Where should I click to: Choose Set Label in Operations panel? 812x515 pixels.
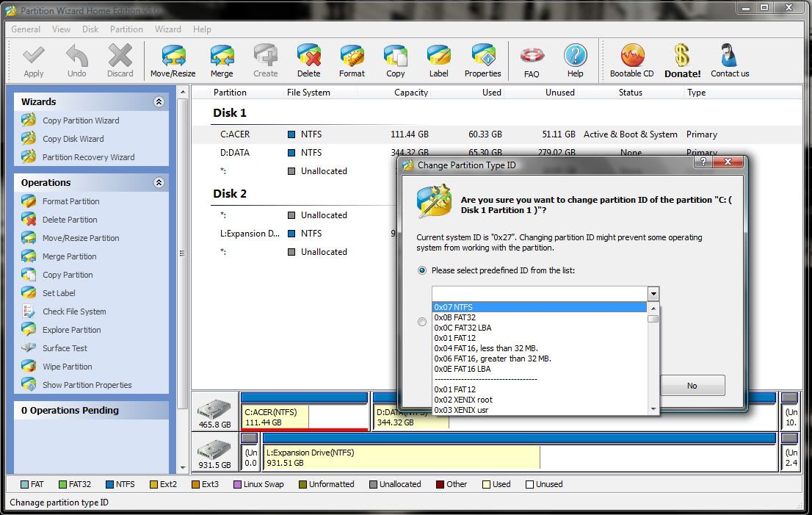[59, 292]
